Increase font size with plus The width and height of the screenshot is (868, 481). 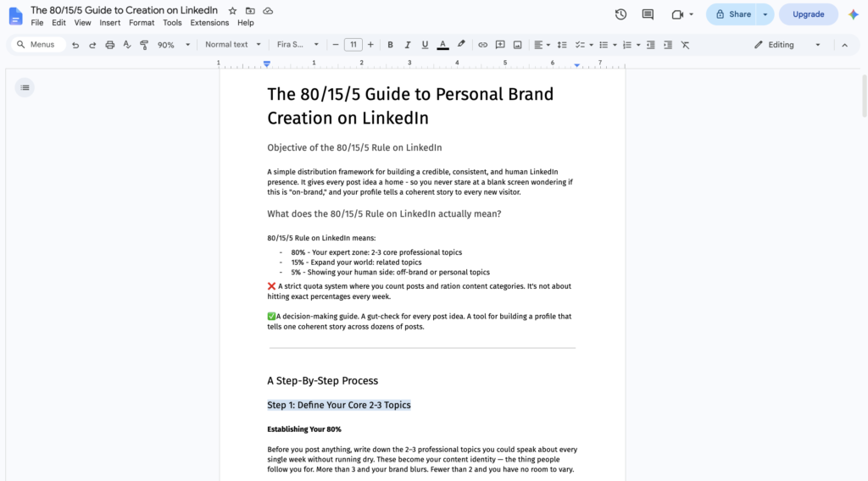(x=370, y=45)
